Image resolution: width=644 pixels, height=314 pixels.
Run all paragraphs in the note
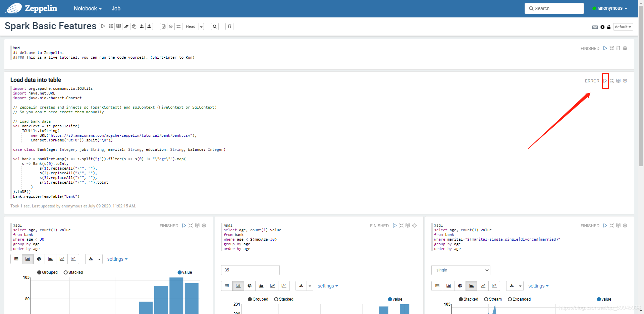pos(103,26)
